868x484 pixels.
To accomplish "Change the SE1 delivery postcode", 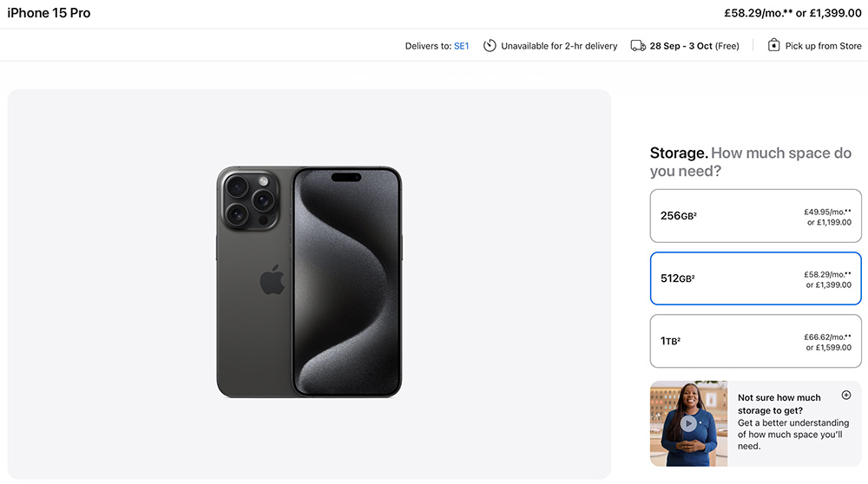I will coord(461,46).
